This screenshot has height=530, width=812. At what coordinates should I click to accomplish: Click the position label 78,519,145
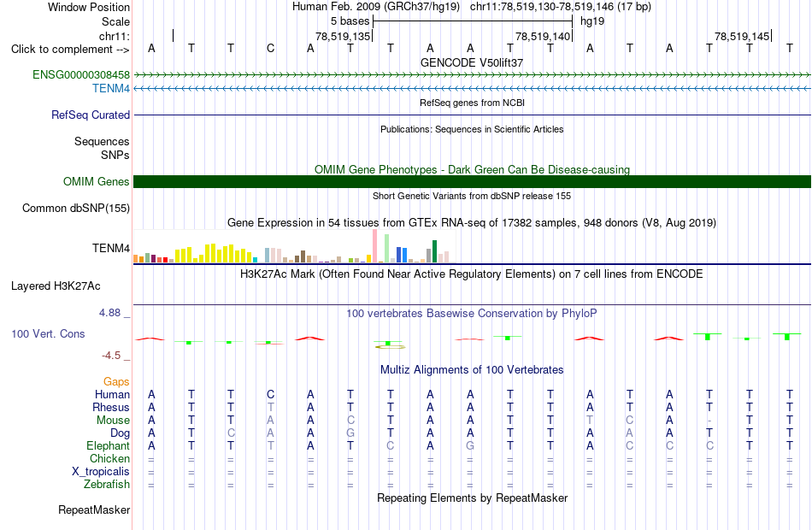(x=742, y=36)
